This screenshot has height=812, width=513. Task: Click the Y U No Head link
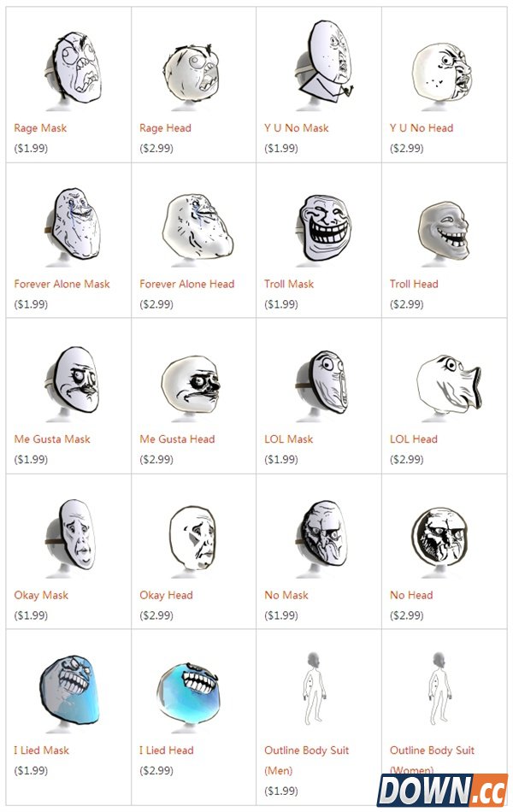point(422,128)
